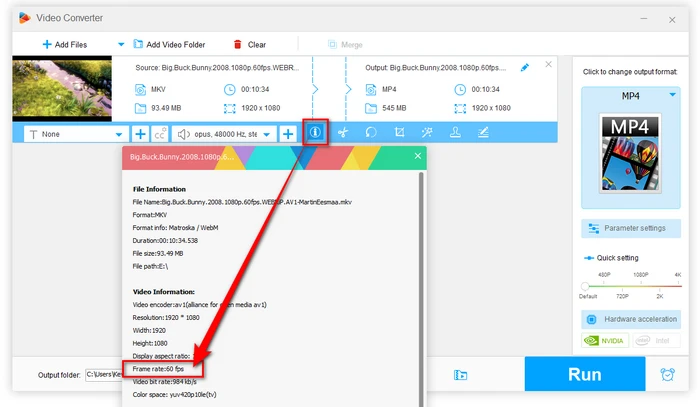Expand the opus audio track dropdown

[268, 133]
